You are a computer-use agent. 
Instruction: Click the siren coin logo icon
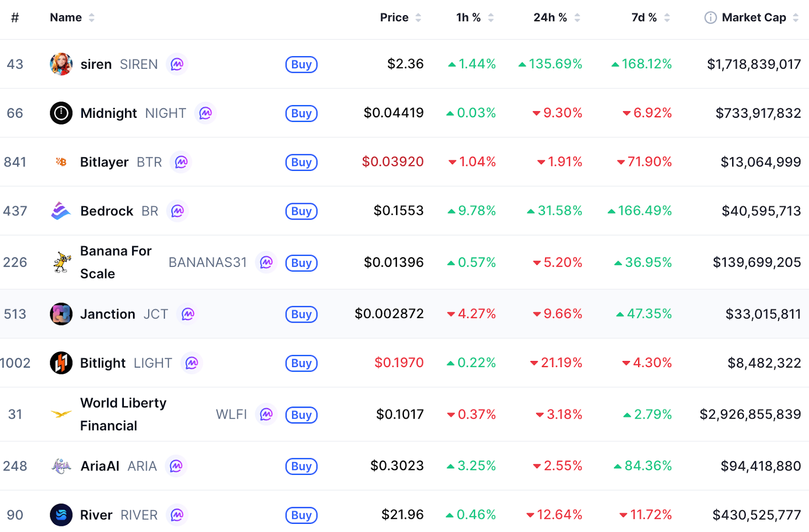(x=61, y=64)
